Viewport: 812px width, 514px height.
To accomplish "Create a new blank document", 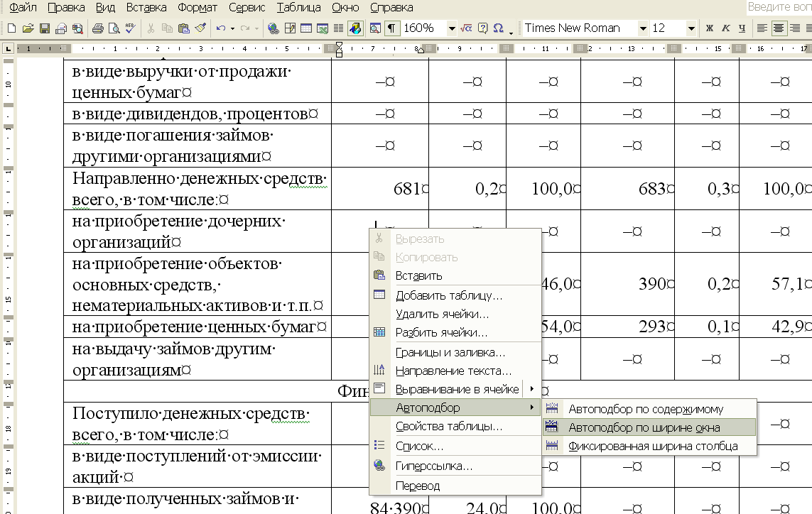I will click(x=11, y=28).
